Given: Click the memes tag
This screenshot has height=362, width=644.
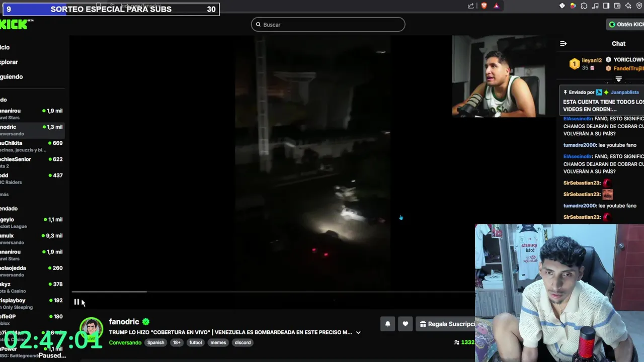Looking at the screenshot, I should (218, 342).
